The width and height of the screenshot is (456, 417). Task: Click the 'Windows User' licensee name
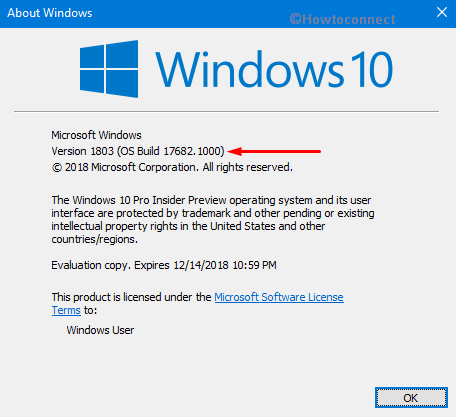(100, 330)
